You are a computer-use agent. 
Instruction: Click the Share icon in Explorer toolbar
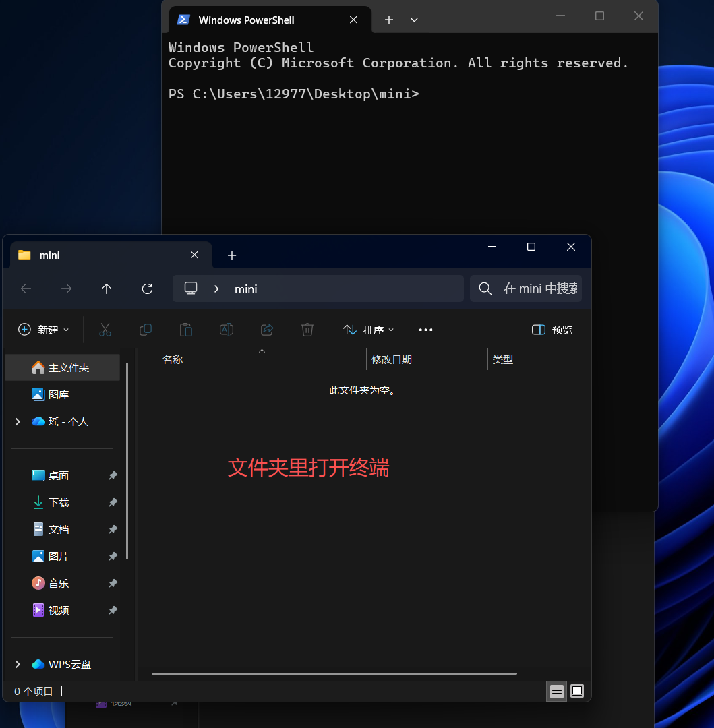pos(267,330)
